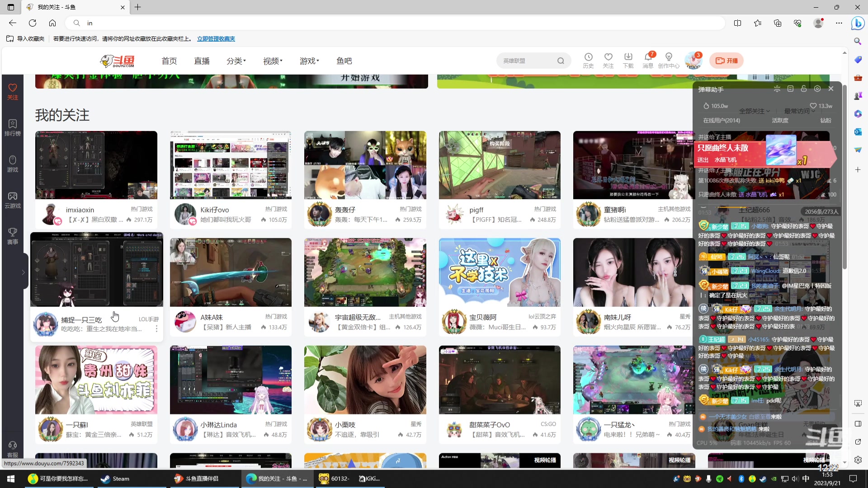
Task: Open the Outlook icon in Edge sidebar
Action: point(858,132)
